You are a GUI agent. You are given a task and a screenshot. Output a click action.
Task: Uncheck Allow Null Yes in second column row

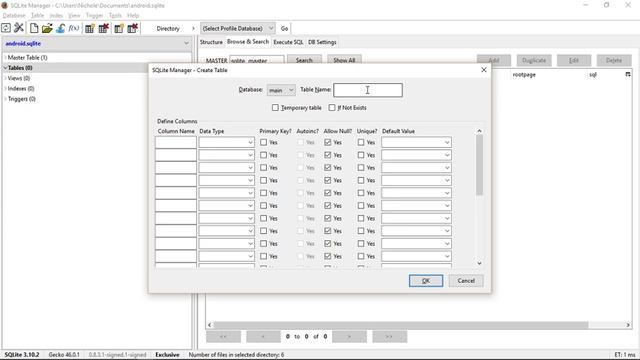(x=328, y=155)
